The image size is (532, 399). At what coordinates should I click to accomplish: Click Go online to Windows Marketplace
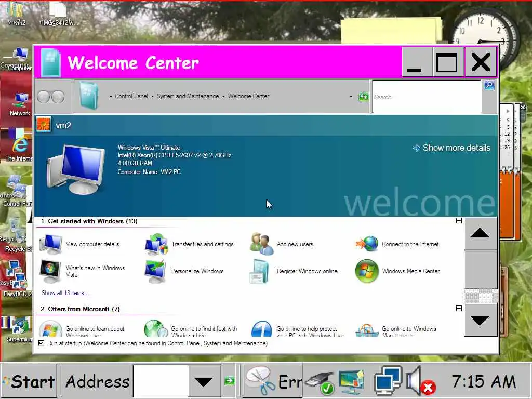395,328
